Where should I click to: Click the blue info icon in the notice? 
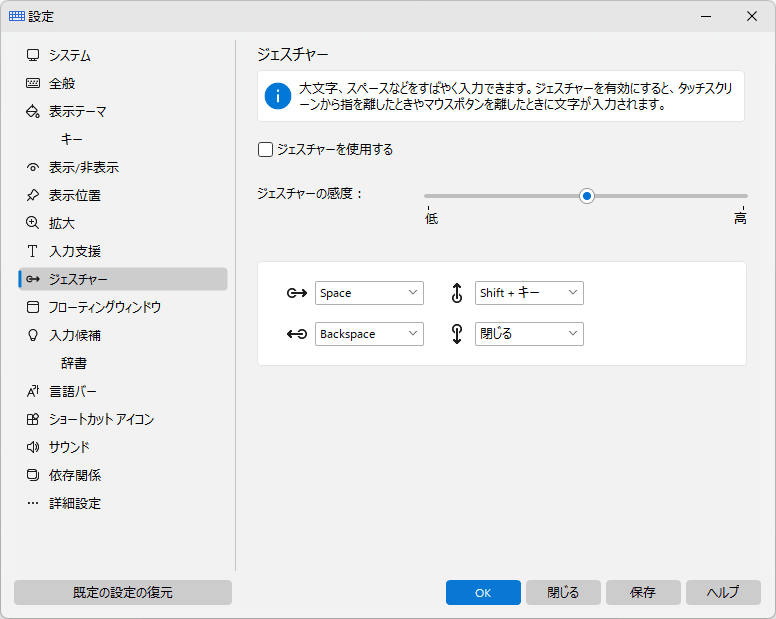pyautogui.click(x=278, y=96)
